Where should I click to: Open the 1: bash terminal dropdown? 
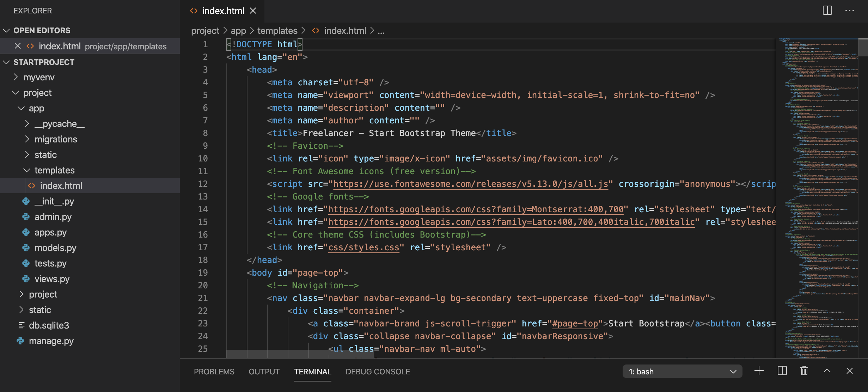[x=682, y=372]
